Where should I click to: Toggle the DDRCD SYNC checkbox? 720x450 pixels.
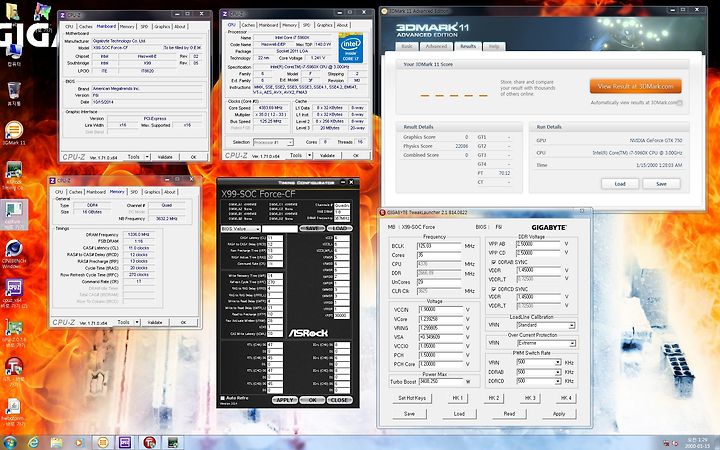(x=494, y=289)
